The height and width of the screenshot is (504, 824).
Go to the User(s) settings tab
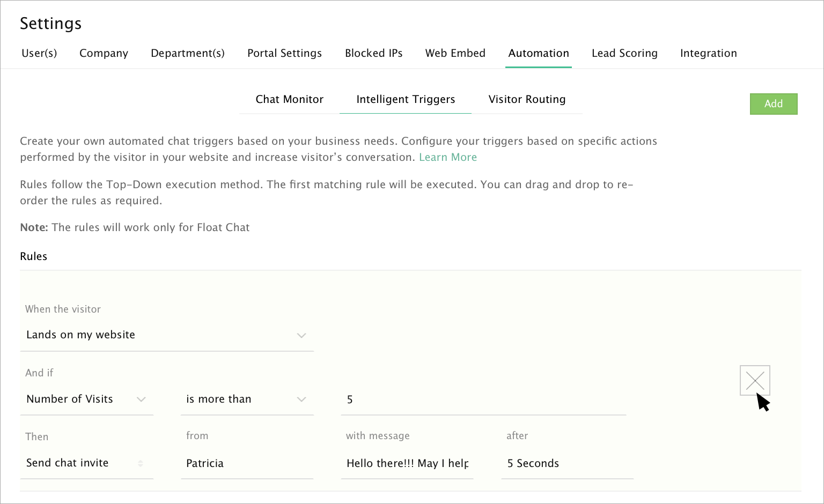click(x=39, y=53)
